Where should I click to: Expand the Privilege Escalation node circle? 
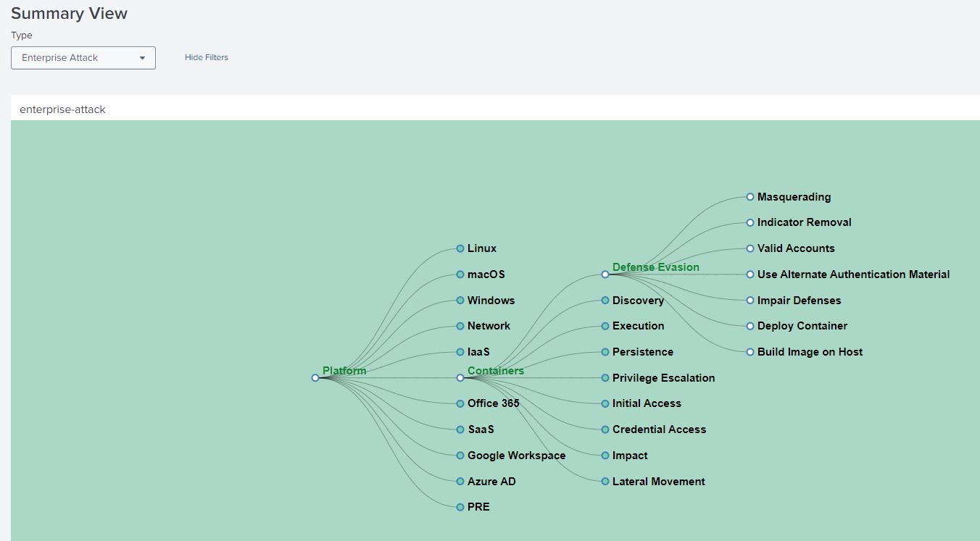[605, 378]
